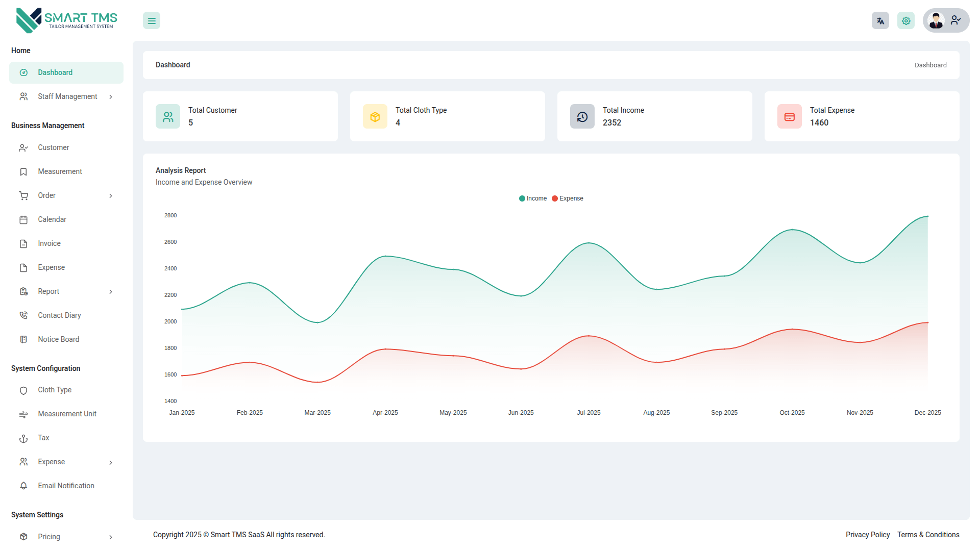Select Invoice menu item
The height and width of the screenshot is (551, 980).
[49, 243]
